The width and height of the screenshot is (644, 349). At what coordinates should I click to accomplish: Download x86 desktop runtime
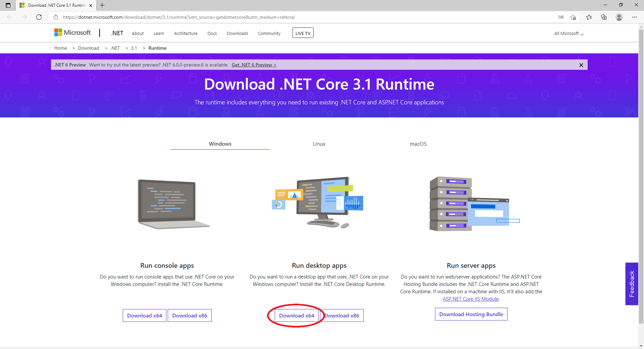point(342,315)
